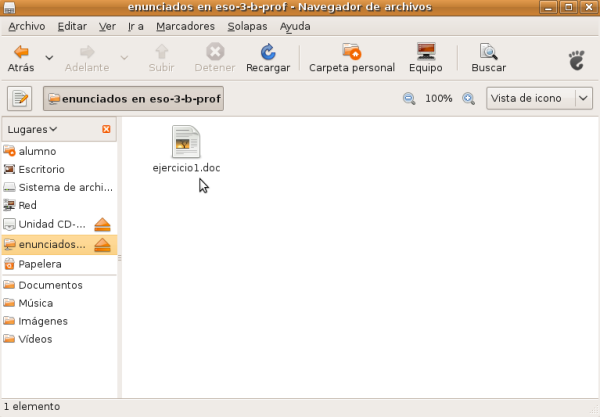Toggle text-based location entry button
600x417 pixels.
click(x=20, y=99)
